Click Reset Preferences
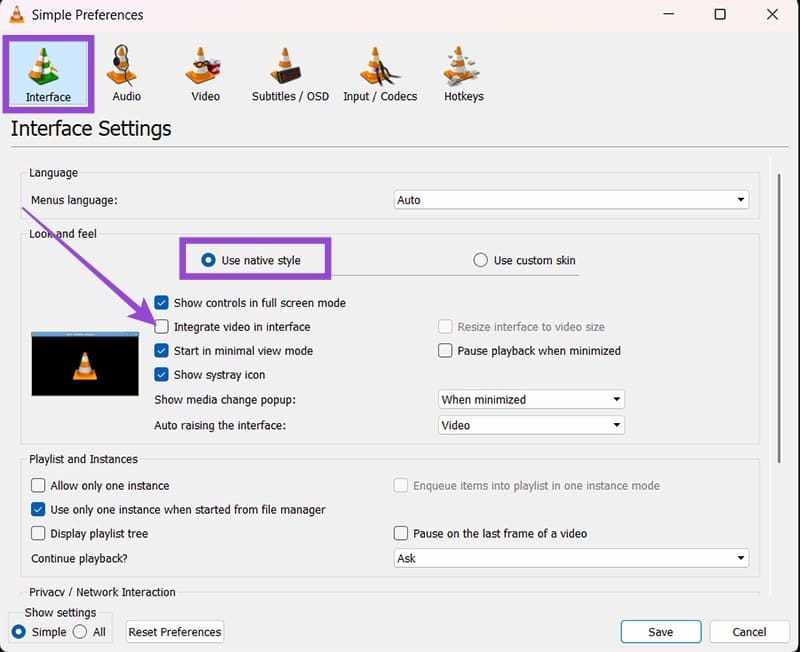 tap(174, 632)
